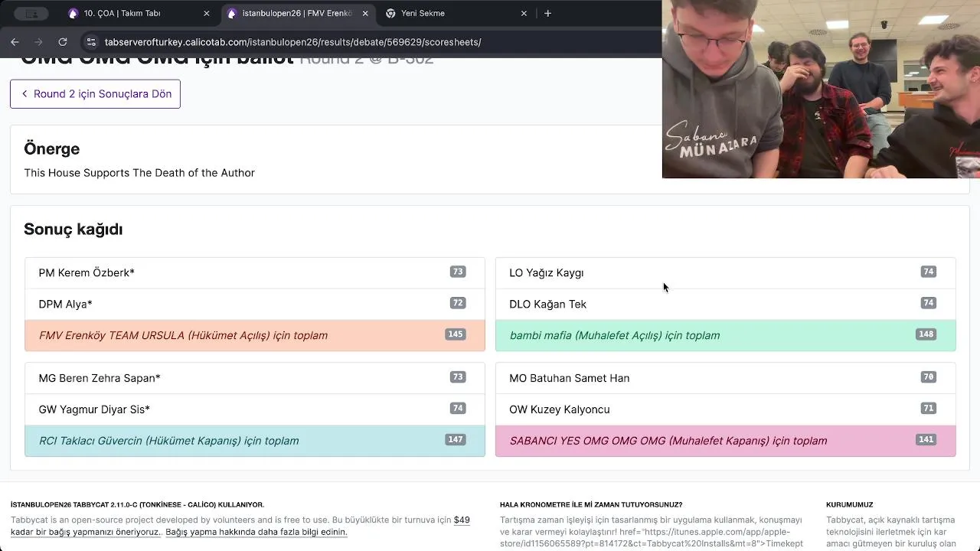
Task: Click the 'Sonuç kağıdı' heading
Action: coord(73,230)
